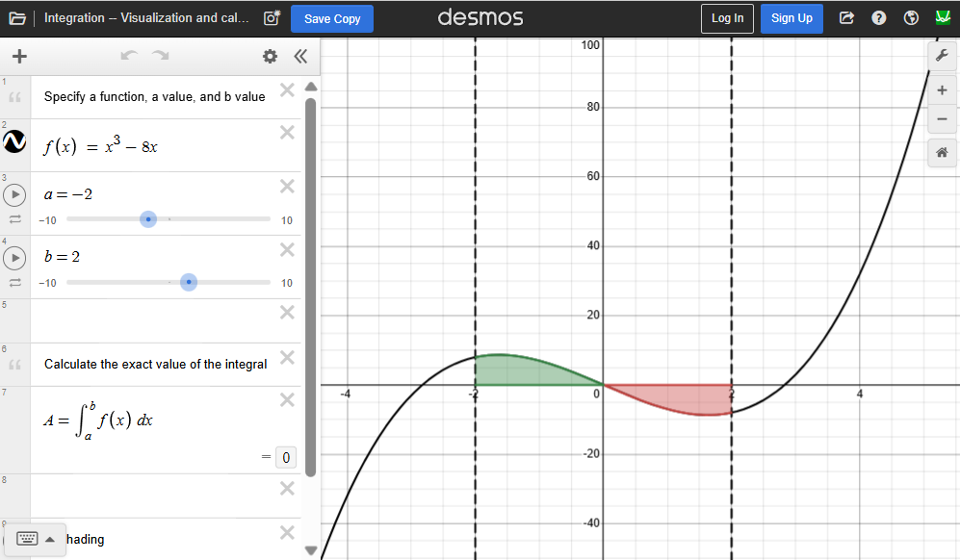This screenshot has width=960, height=560.
Task: Change animation loop mode for slider b
Action: coord(15,282)
